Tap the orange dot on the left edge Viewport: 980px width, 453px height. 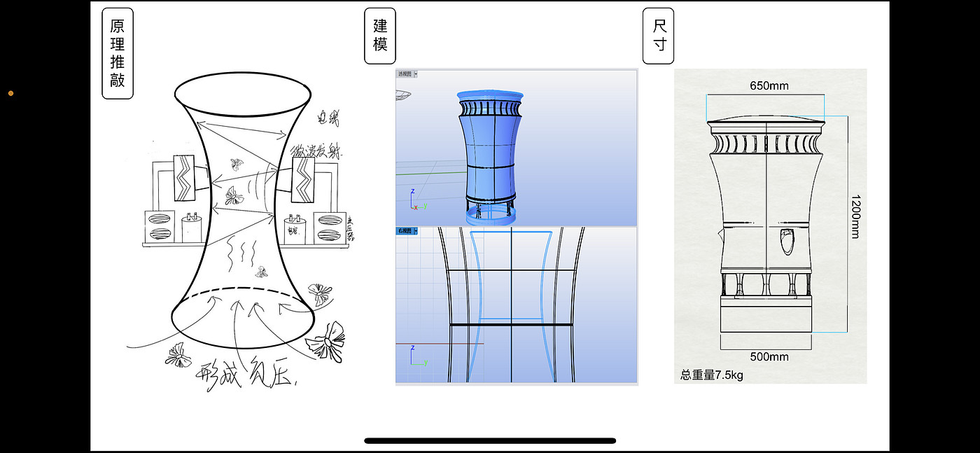pos(10,93)
